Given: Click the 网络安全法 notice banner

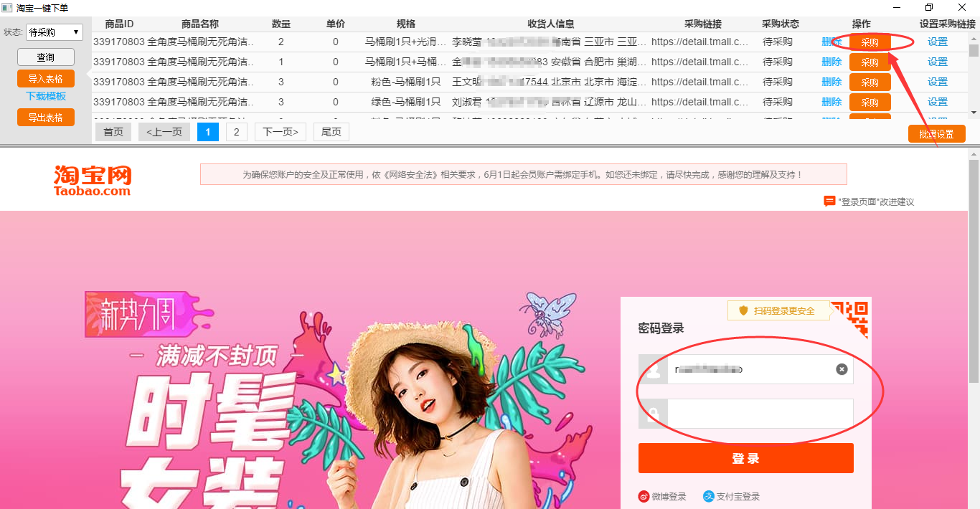Looking at the screenshot, I should [524, 174].
